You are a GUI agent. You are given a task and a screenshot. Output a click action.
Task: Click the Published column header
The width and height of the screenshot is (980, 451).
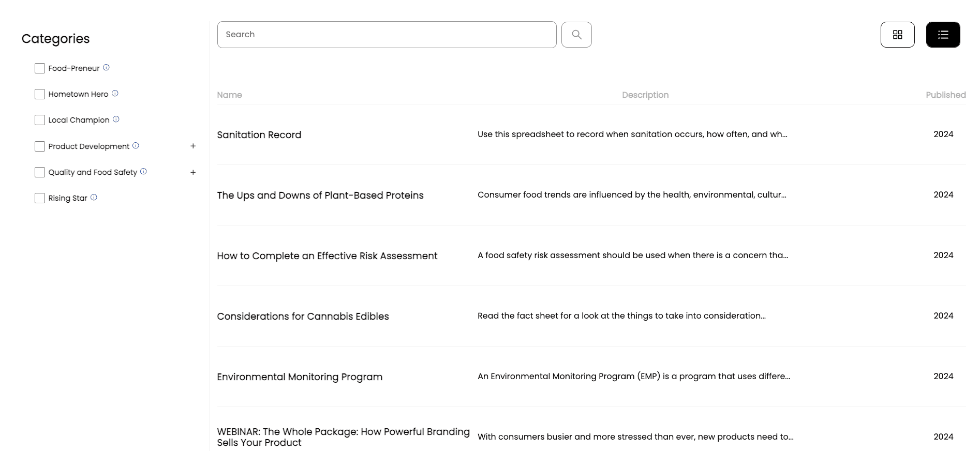945,95
